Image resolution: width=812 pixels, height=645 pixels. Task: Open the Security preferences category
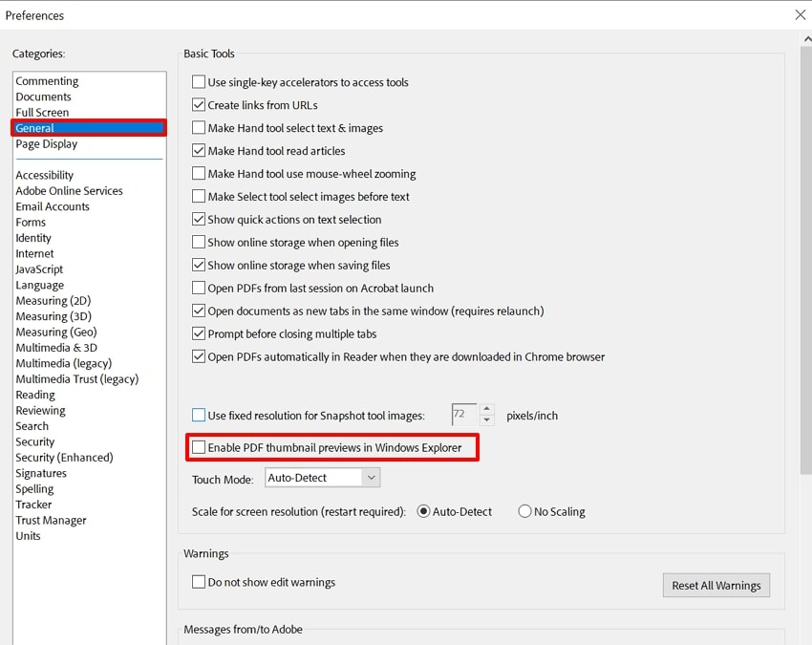[x=34, y=441]
